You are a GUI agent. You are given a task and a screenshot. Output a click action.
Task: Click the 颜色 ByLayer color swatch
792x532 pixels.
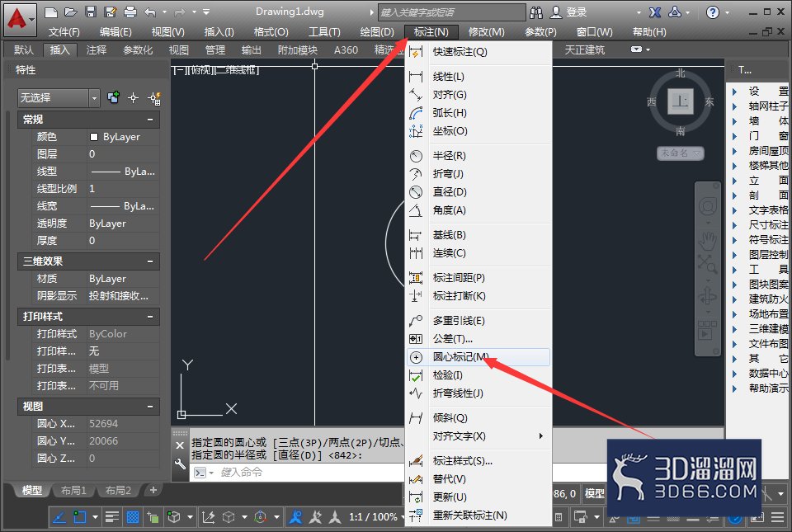pos(94,137)
